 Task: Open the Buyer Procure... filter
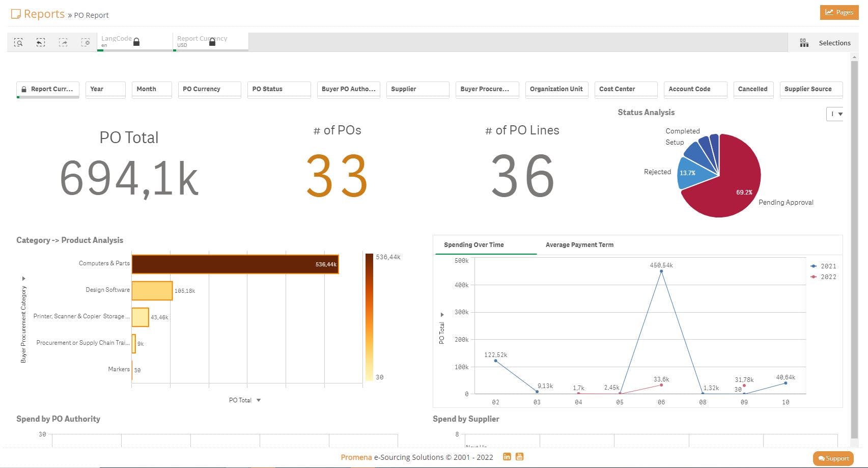(x=487, y=89)
